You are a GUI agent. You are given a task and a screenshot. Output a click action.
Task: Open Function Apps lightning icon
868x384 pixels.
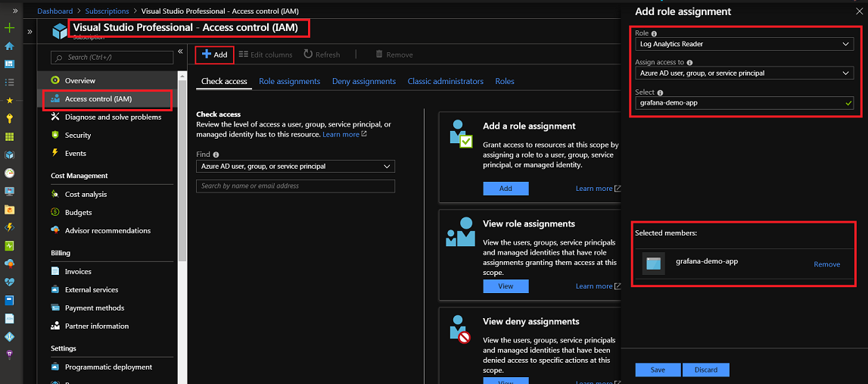pos(9,227)
